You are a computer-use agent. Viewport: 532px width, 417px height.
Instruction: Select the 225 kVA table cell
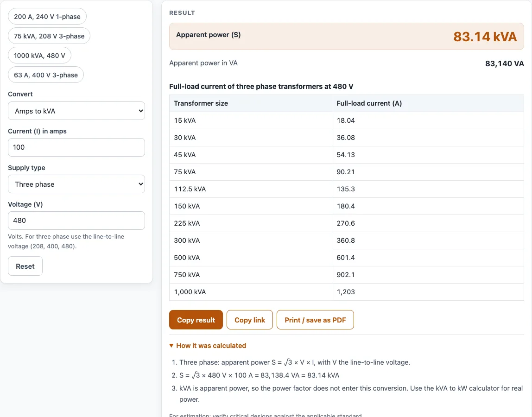[x=251, y=223]
